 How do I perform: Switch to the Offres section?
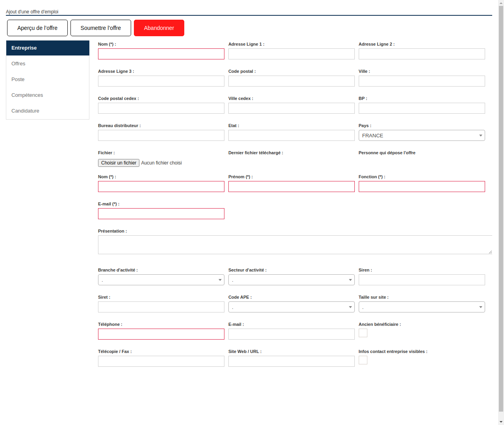point(18,63)
